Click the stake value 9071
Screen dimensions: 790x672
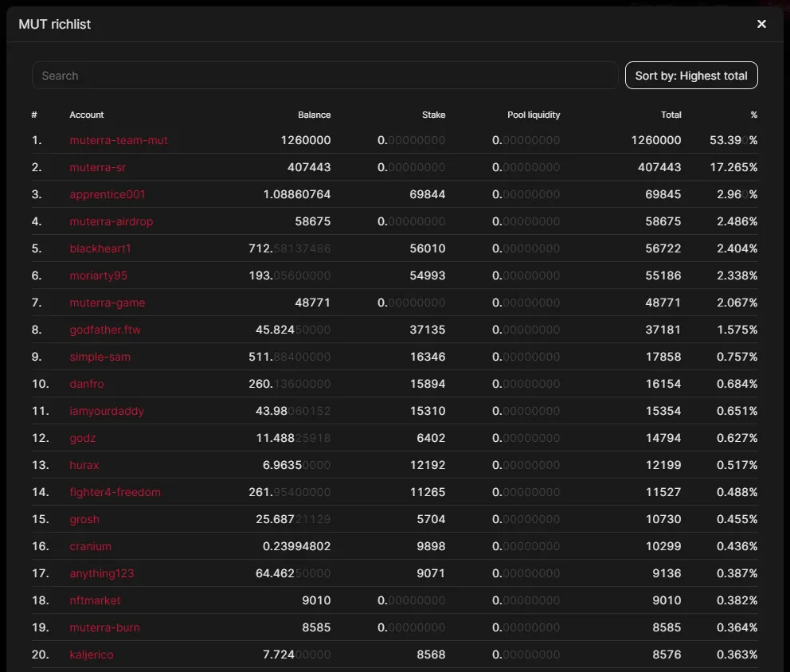pos(432,574)
